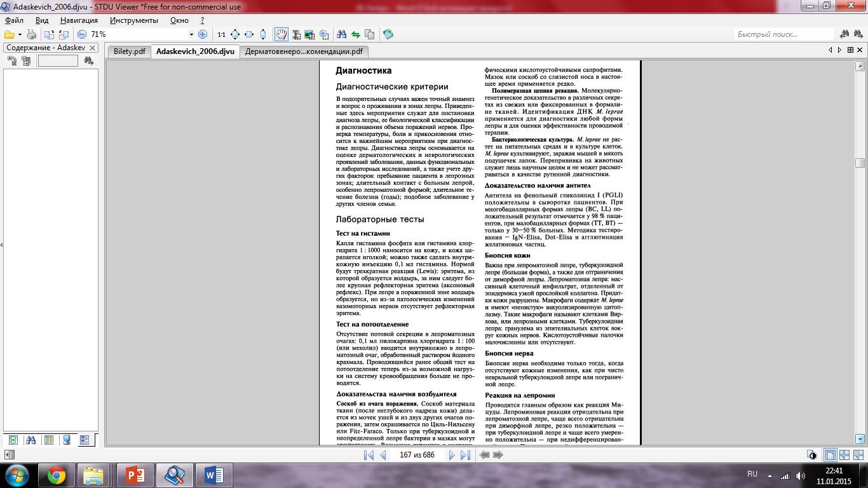The image size is (868, 488).
Task: Open PowerPoint from the taskbar
Action: pos(134,475)
